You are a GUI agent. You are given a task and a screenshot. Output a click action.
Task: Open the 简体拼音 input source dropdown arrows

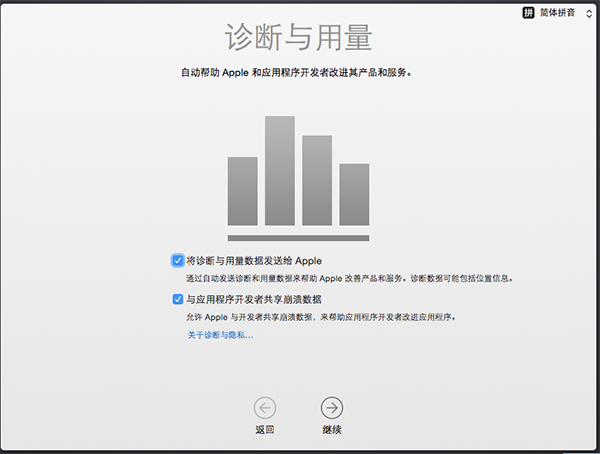tap(589, 13)
